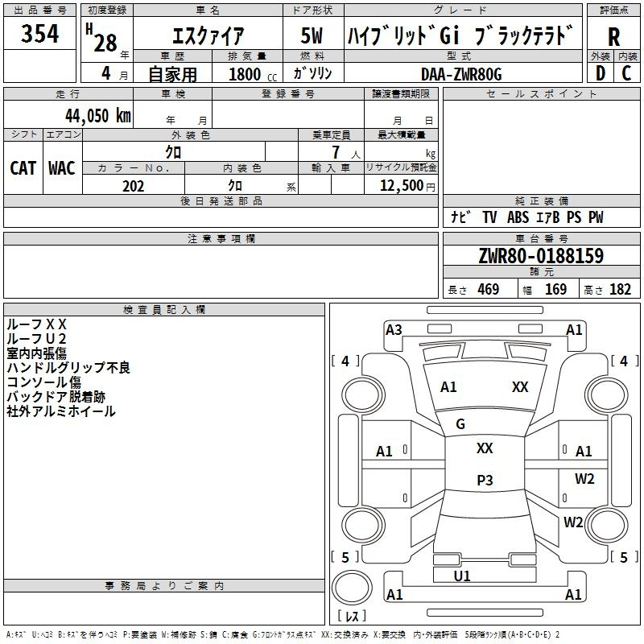Select the ハンドルグリップ不良 inspector note

68,368
